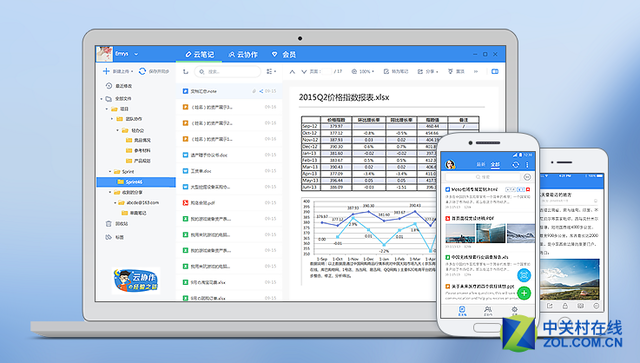
Task: Open the Emrys account dropdown arrow
Action: point(136,54)
